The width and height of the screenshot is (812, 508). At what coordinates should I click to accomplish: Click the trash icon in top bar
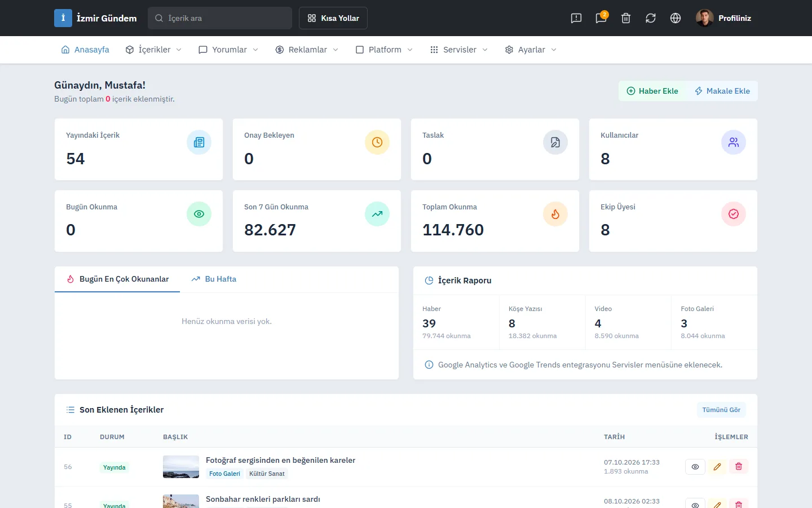click(626, 18)
